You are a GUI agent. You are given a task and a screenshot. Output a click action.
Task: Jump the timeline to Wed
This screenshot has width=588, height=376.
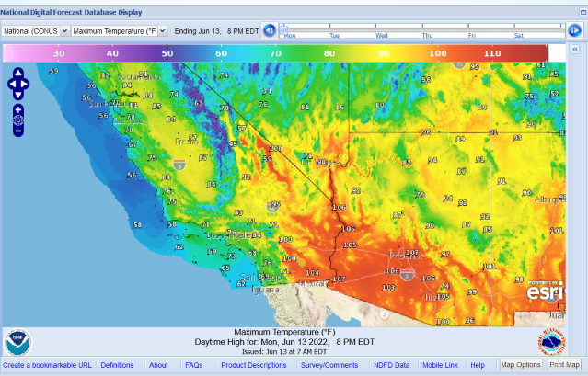point(381,36)
